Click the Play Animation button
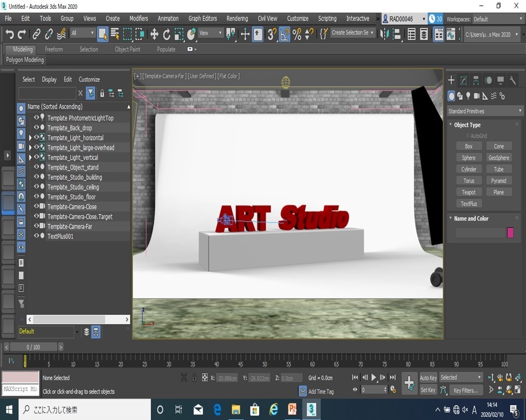Image resolution: width=526 pixels, height=420 pixels. pos(374,377)
